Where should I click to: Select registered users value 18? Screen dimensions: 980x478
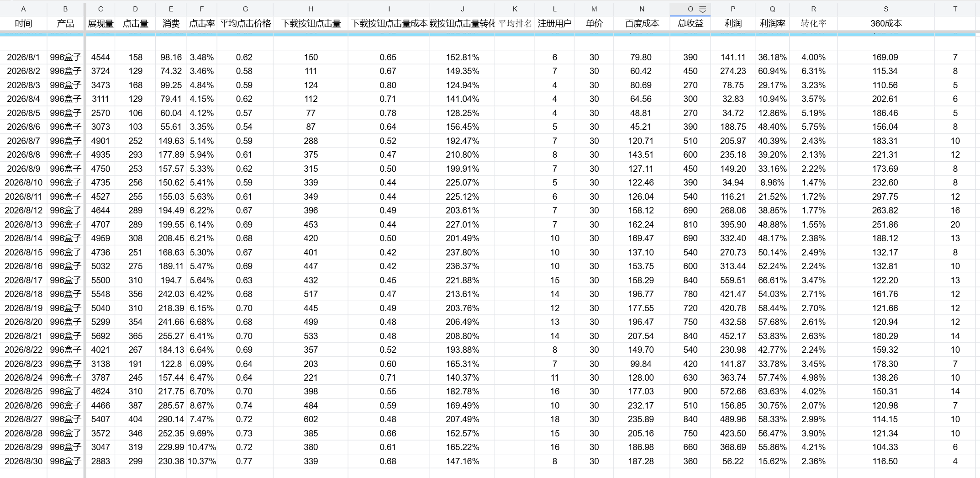tap(554, 419)
